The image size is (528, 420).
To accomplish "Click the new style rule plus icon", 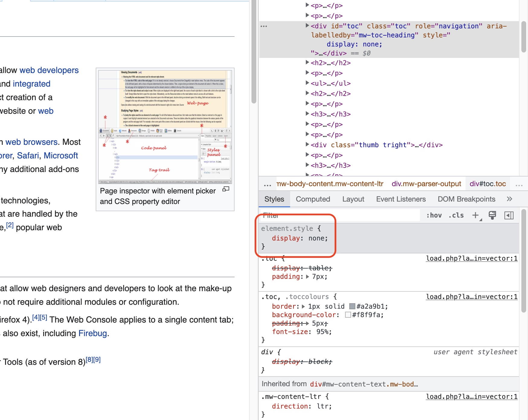I will tap(476, 215).
